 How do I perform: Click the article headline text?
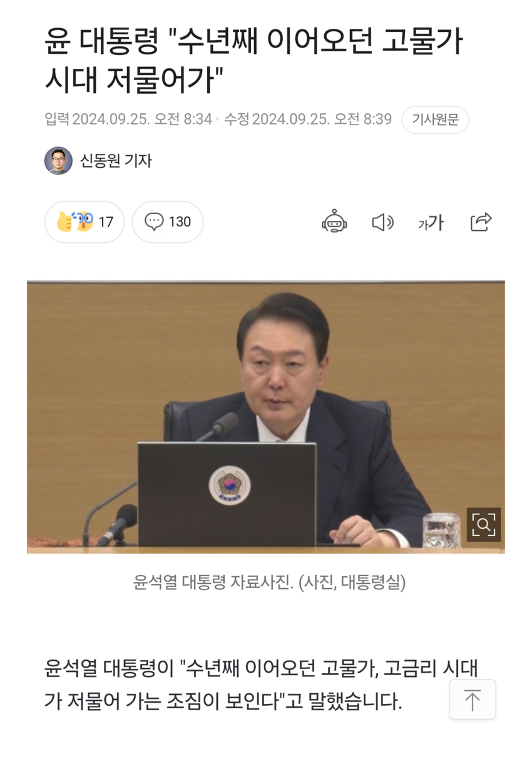pos(254,59)
